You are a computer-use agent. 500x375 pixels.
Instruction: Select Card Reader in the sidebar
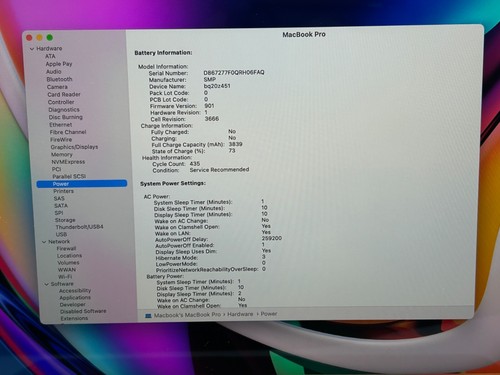(x=64, y=94)
